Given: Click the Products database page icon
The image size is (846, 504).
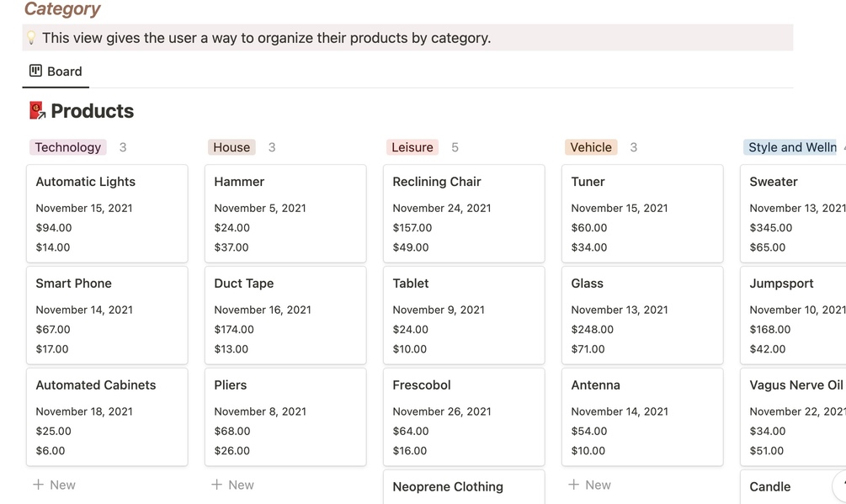Looking at the screenshot, I should [37, 111].
